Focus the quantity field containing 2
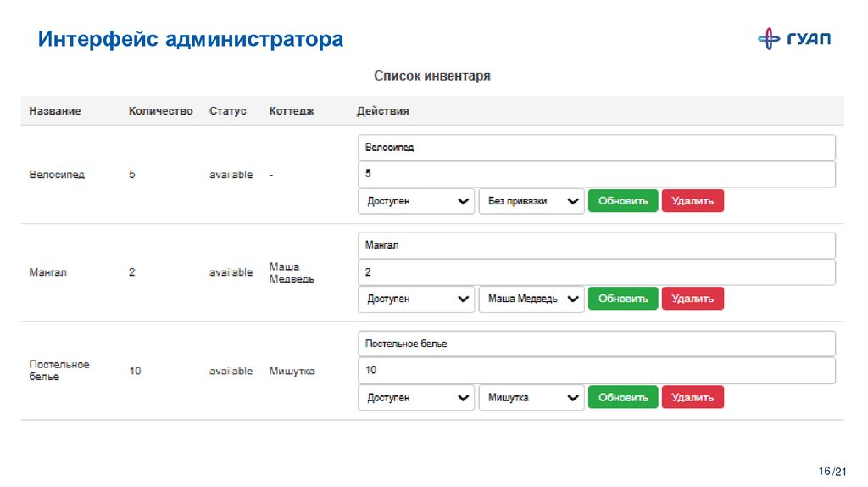 (596, 272)
